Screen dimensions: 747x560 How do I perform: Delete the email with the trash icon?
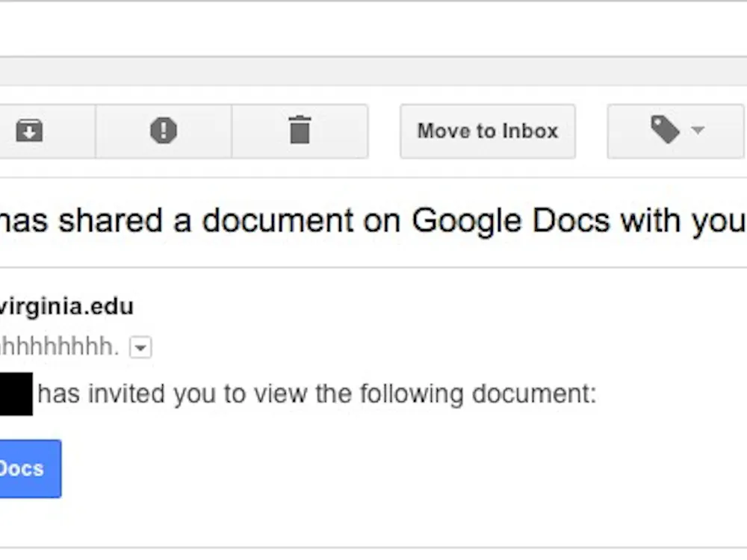tap(300, 131)
